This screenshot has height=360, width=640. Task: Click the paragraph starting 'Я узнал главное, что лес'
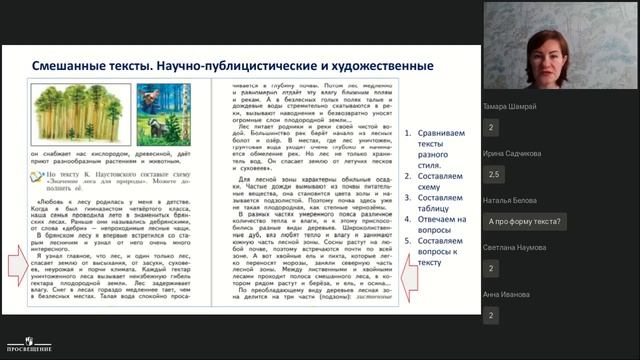point(111,276)
